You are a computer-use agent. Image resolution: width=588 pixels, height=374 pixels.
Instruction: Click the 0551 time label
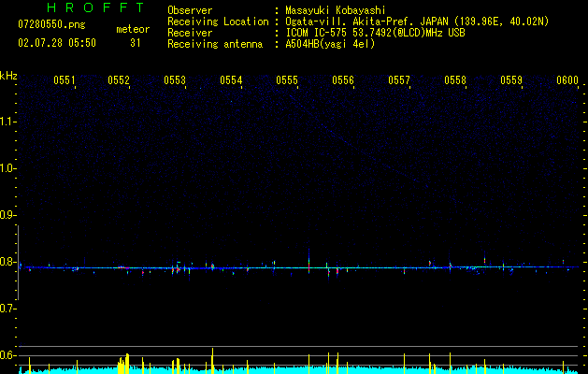(x=65, y=80)
